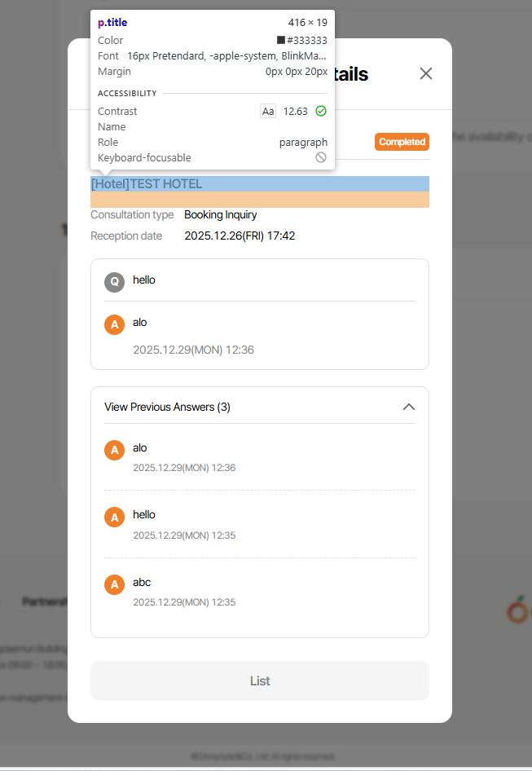Click the View Previous Answers (3) header
Image resolution: width=532 pixels, height=771 pixels.
tap(167, 408)
